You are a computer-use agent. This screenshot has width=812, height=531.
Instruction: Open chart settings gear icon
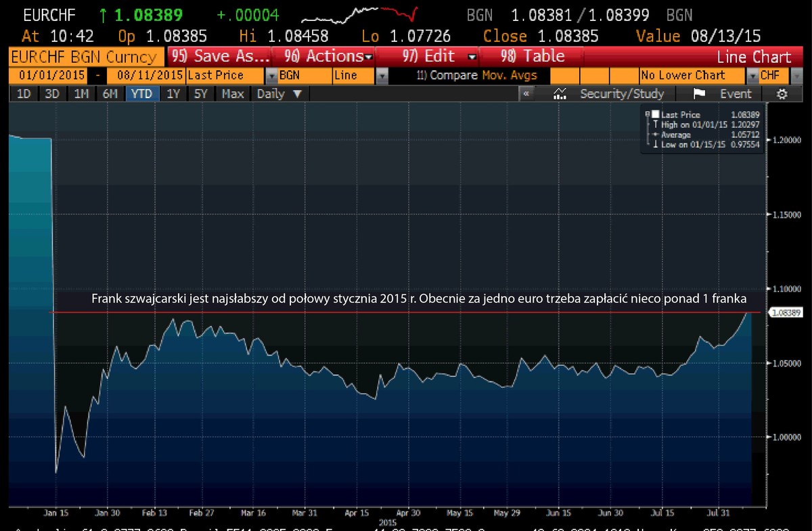(782, 94)
